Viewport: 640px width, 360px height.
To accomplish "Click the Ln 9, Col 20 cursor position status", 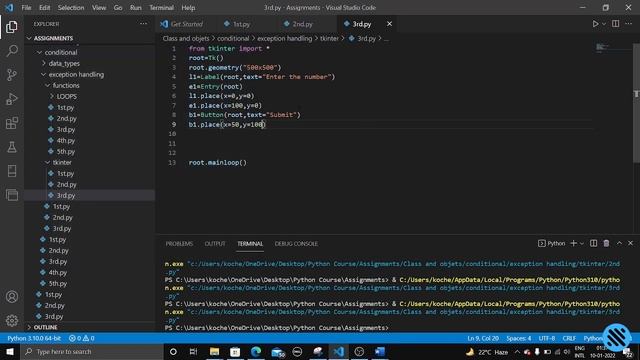I will pos(483,338).
